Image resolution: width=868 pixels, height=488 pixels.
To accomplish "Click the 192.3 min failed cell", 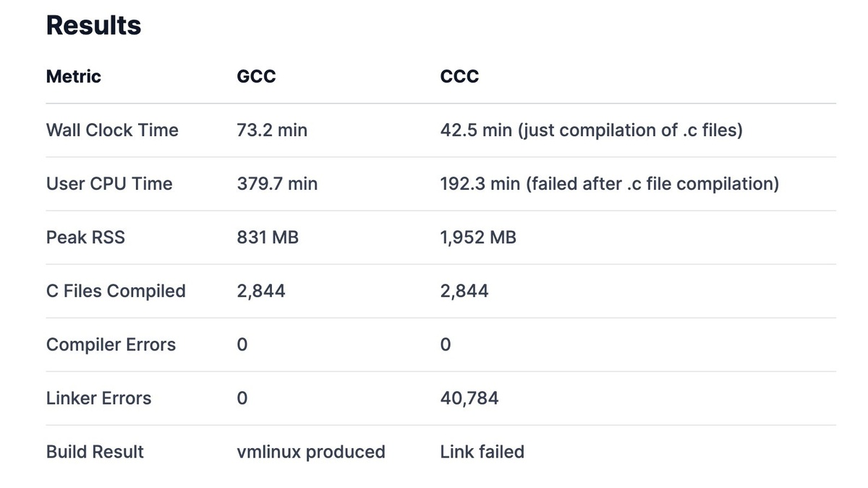I will (x=610, y=184).
